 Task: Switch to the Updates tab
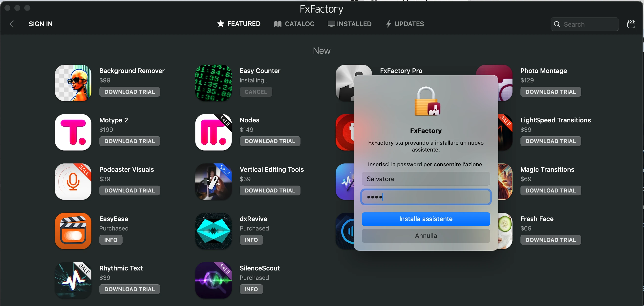[405, 24]
